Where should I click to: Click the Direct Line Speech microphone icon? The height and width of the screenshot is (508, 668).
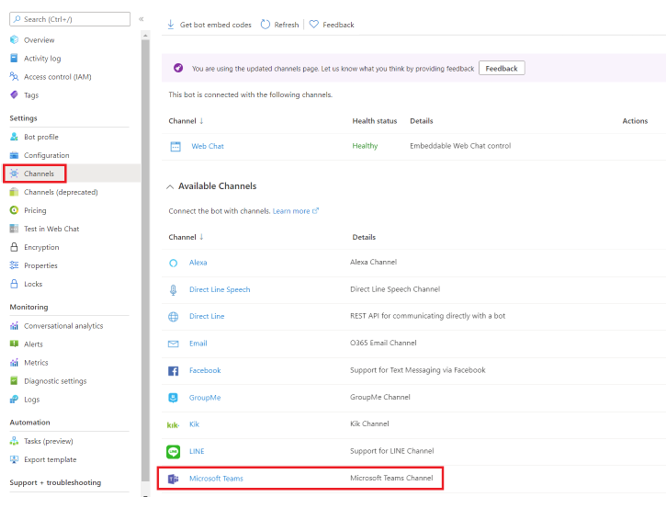(x=173, y=290)
